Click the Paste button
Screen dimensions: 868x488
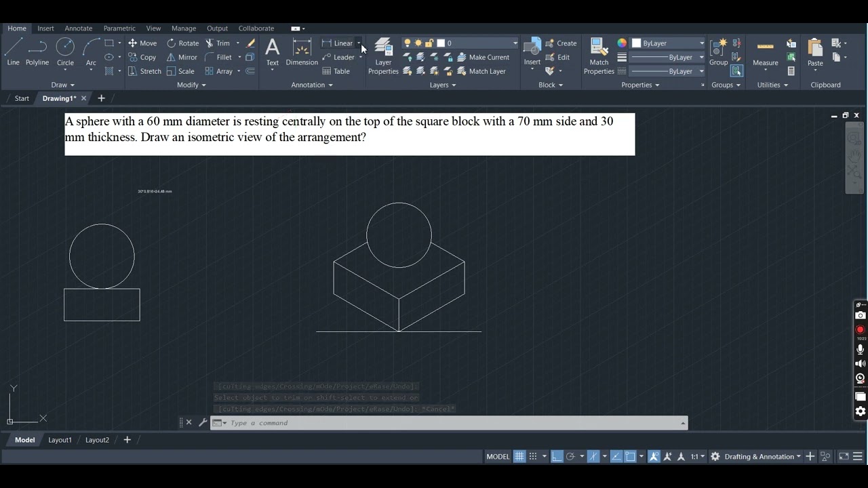click(x=815, y=52)
